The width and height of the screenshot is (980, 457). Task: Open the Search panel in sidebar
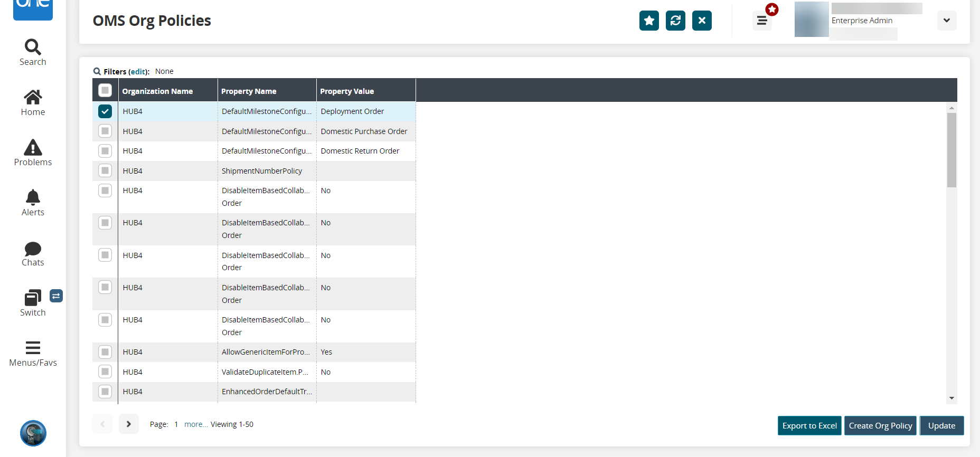(33, 52)
